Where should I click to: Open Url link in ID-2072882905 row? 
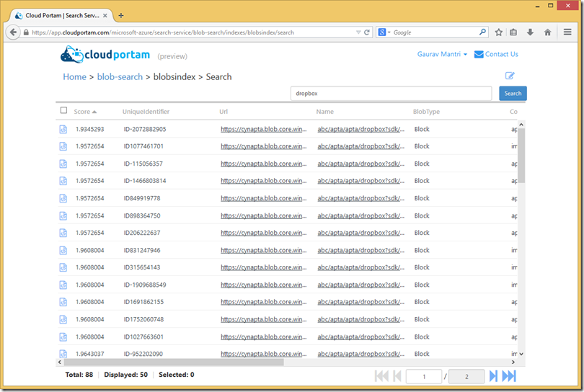click(264, 129)
